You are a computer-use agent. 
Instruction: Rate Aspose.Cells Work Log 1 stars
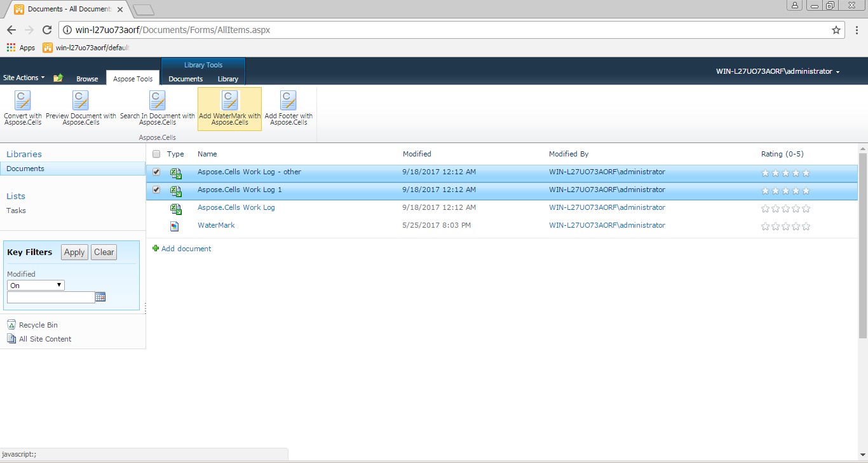click(x=785, y=191)
